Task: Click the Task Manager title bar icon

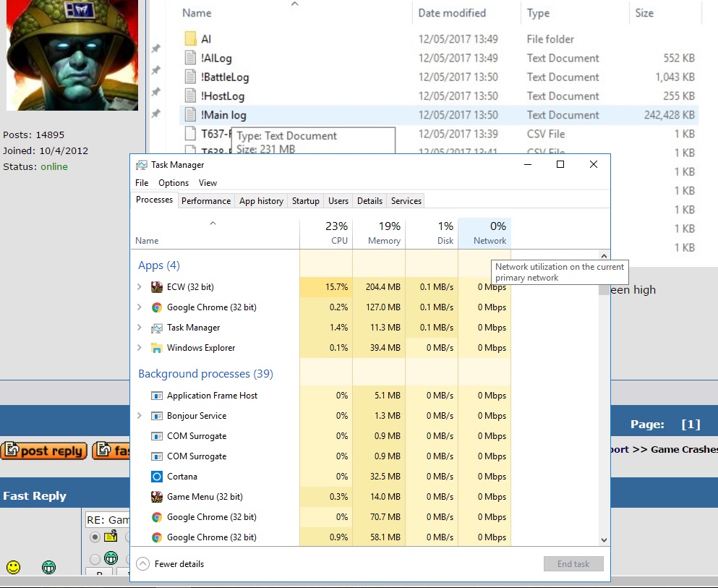Action: click(142, 165)
